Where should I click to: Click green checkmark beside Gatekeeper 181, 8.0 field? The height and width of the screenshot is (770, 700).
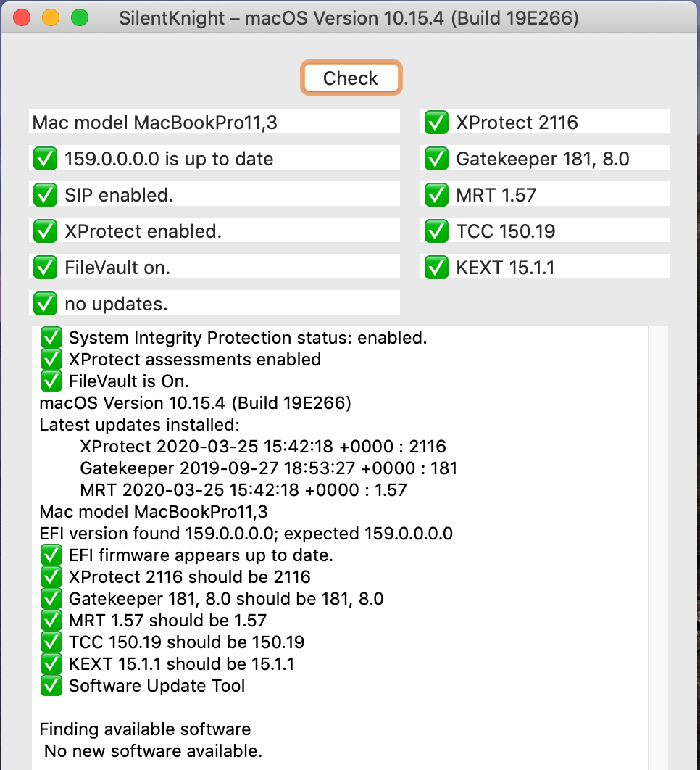click(436, 159)
